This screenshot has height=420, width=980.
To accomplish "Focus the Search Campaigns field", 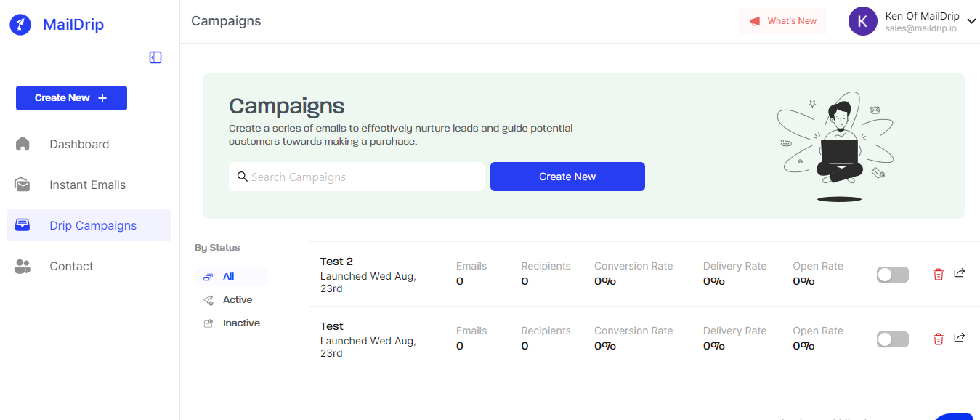I will pyautogui.click(x=357, y=177).
